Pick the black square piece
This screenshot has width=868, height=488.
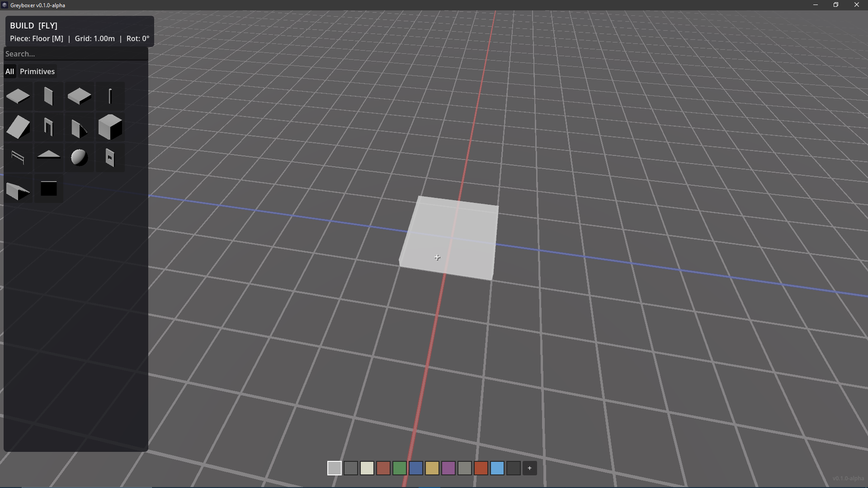coord(48,189)
